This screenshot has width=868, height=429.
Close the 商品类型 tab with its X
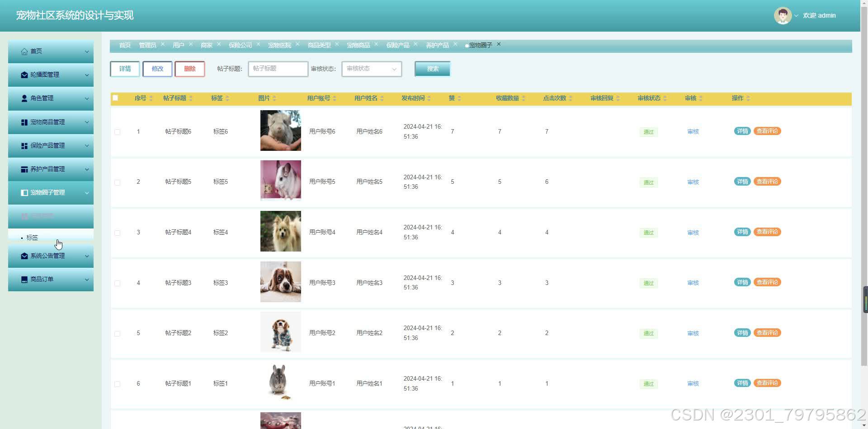[337, 44]
